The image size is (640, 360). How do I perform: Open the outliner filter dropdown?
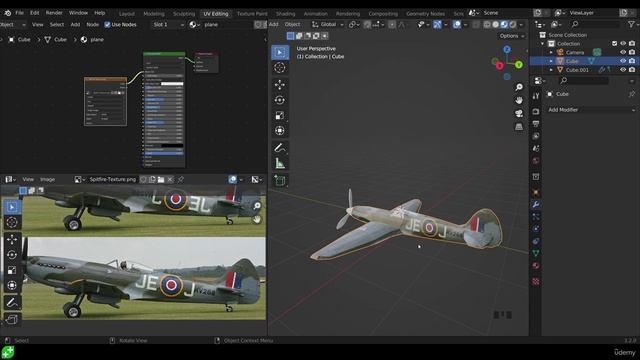632,24
